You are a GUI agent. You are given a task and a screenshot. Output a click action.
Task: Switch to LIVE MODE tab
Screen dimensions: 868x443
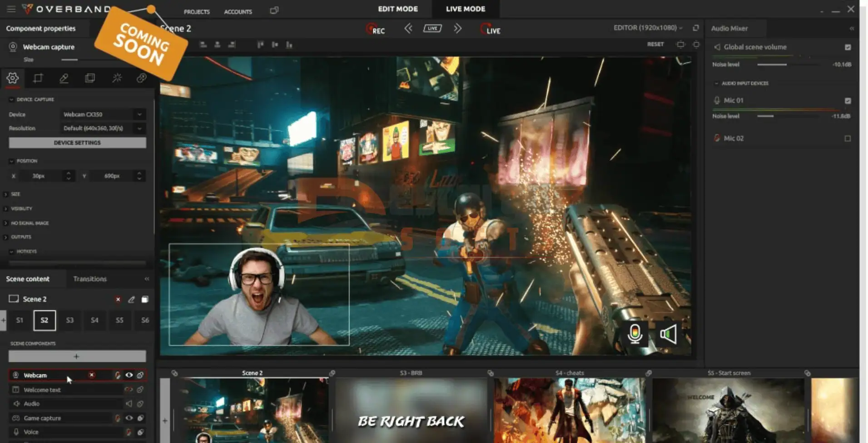coord(466,9)
